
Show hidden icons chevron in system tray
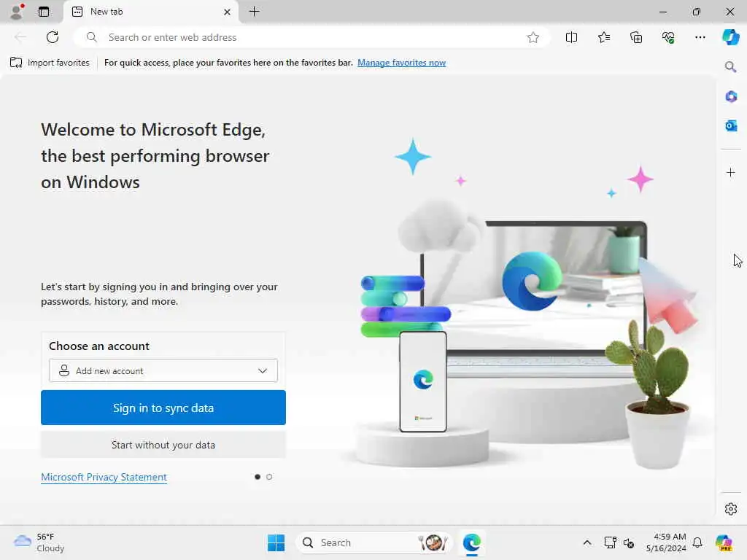coord(587,542)
